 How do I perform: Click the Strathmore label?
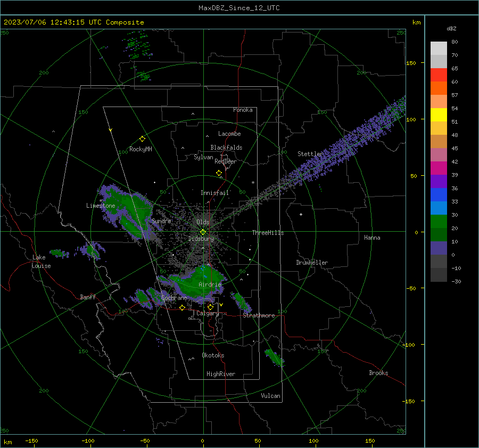click(x=259, y=315)
